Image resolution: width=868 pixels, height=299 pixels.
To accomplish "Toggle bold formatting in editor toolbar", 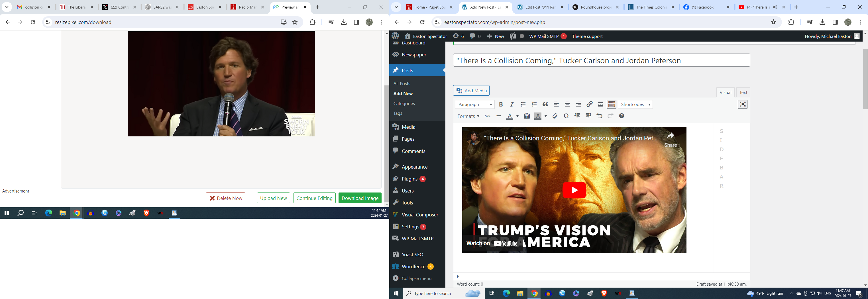I will coord(501,105).
